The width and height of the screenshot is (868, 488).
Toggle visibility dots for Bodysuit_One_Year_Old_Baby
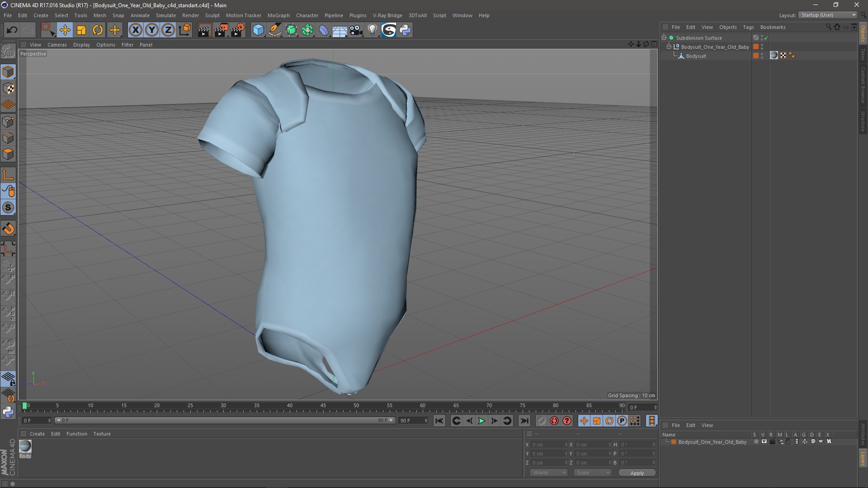(762, 47)
